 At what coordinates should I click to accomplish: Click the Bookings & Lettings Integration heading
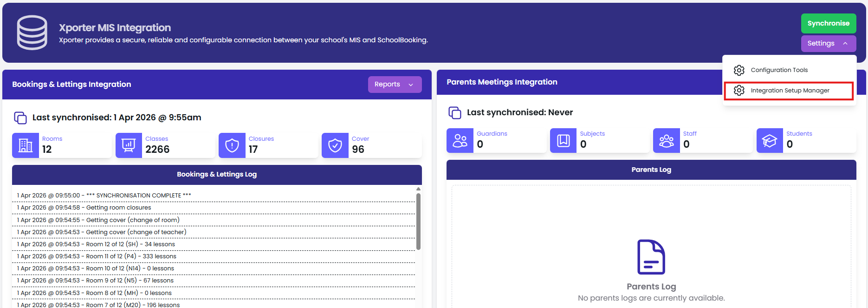point(71,85)
